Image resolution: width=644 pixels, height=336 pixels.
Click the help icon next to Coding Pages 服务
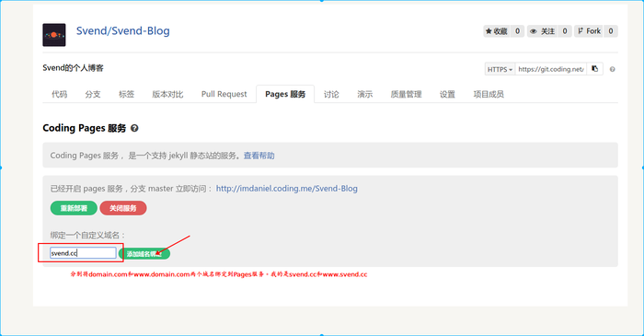[134, 128]
